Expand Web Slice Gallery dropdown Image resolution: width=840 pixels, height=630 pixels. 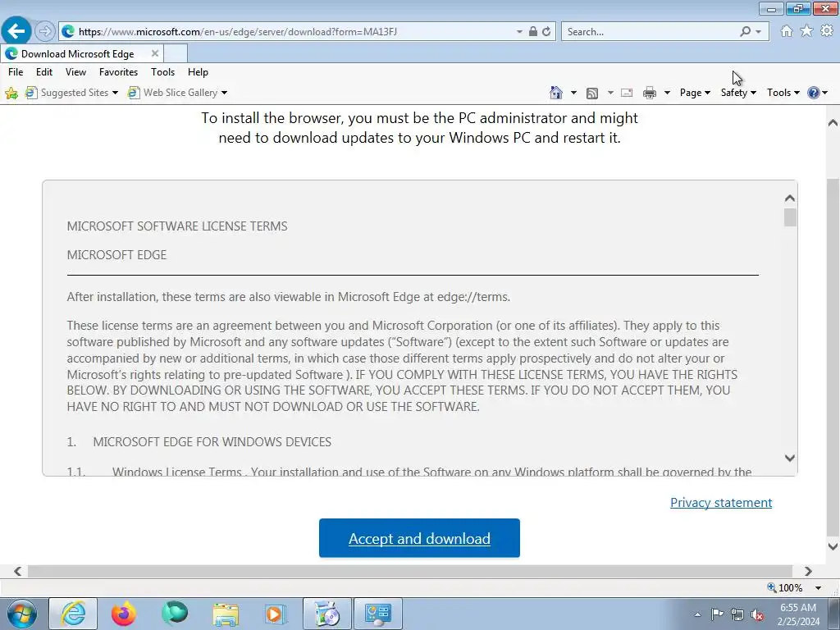click(224, 94)
